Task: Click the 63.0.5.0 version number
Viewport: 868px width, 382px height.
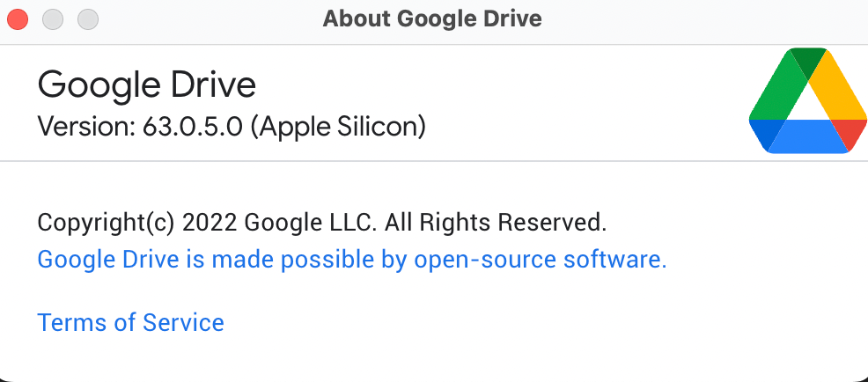Action: [193, 127]
